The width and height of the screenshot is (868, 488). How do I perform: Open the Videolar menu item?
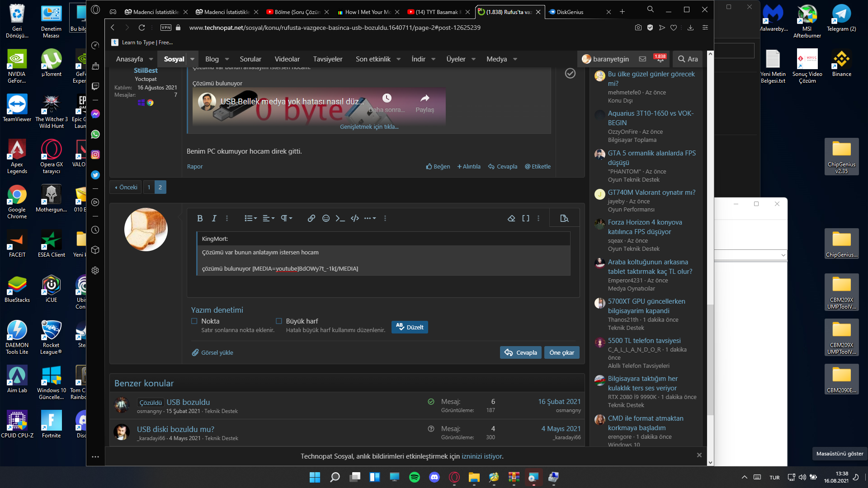(x=287, y=59)
